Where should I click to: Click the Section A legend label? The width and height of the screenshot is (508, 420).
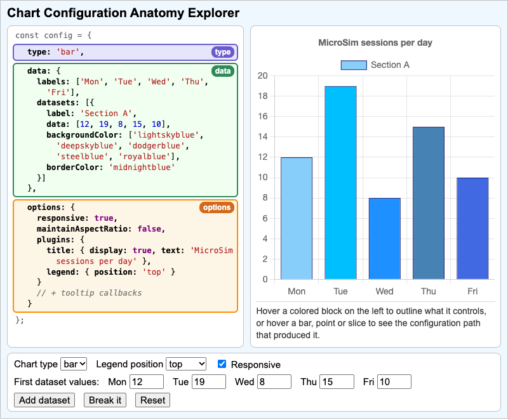click(390, 65)
